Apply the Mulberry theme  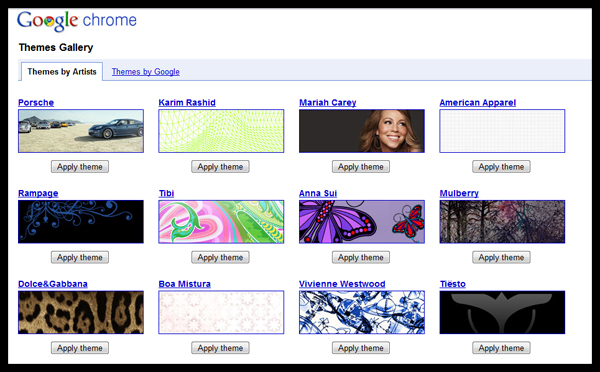click(x=501, y=257)
